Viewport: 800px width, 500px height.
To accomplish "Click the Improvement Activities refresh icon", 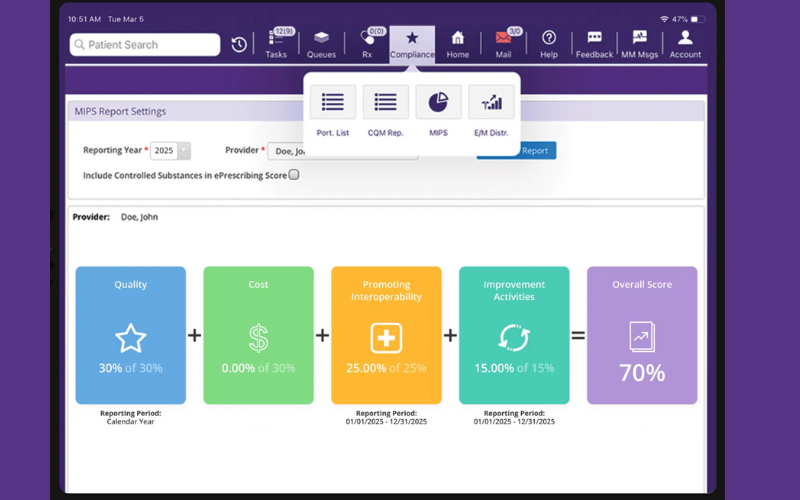I will click(x=514, y=338).
